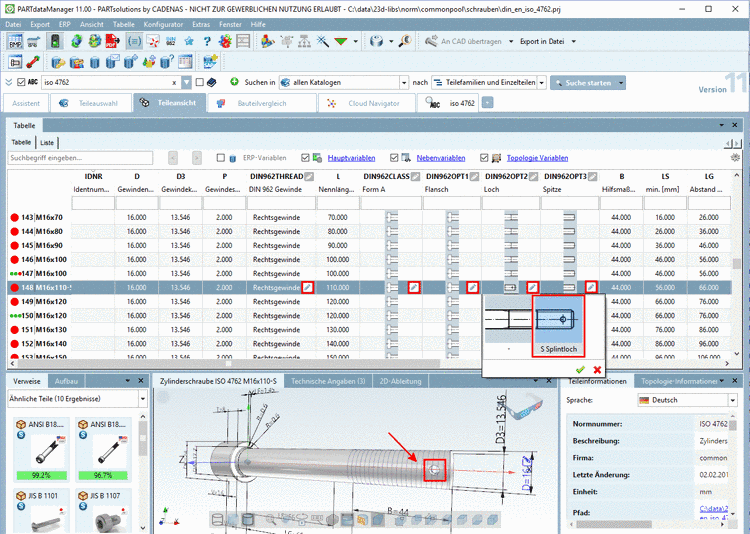Open the Konfigurator menu

coord(164,22)
